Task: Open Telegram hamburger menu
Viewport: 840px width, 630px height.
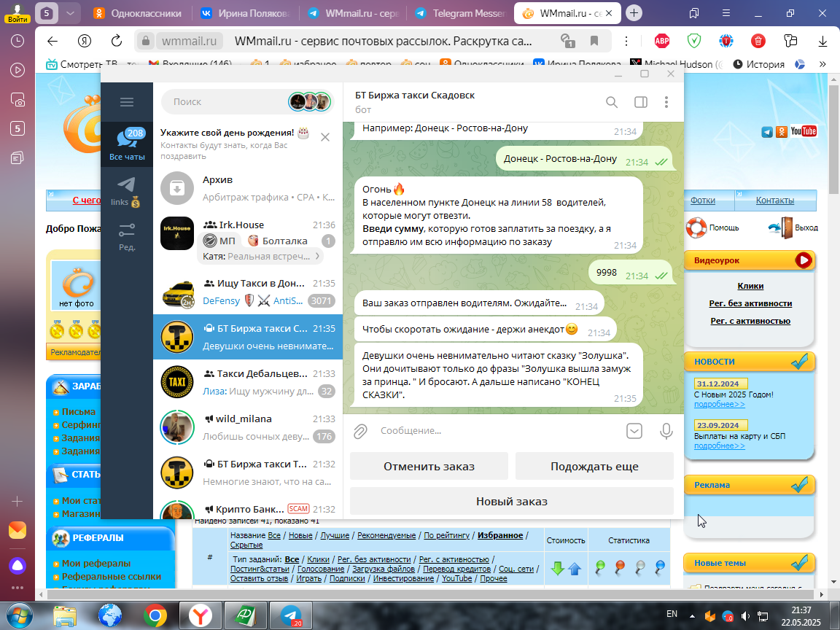Action: coord(127,102)
